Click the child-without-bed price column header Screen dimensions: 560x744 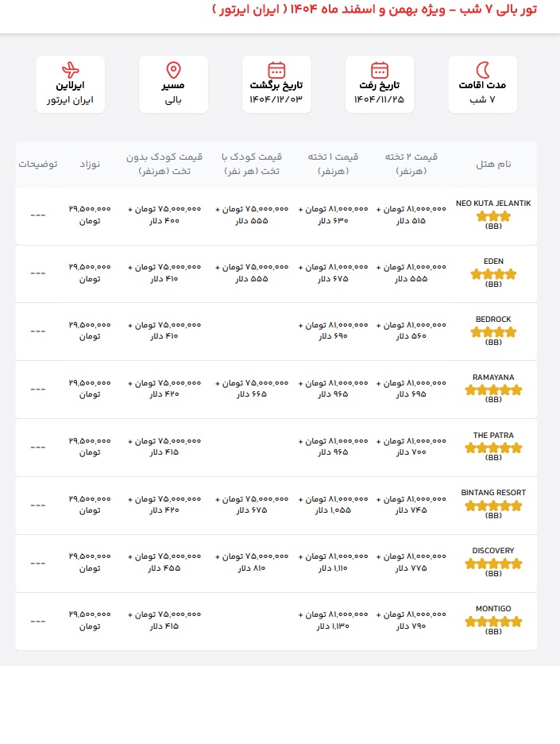[164, 164]
